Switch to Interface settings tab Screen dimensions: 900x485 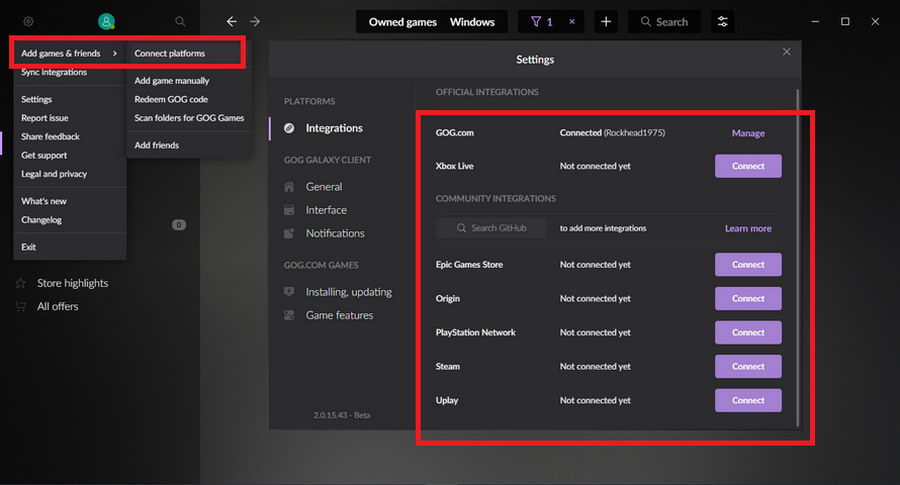pyautogui.click(x=326, y=210)
